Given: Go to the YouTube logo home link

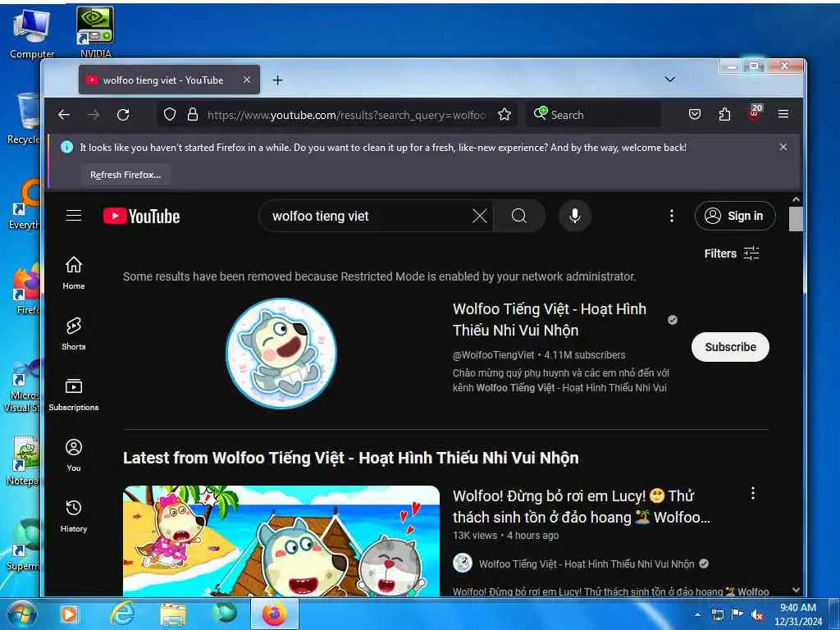Looking at the screenshot, I should 142,217.
